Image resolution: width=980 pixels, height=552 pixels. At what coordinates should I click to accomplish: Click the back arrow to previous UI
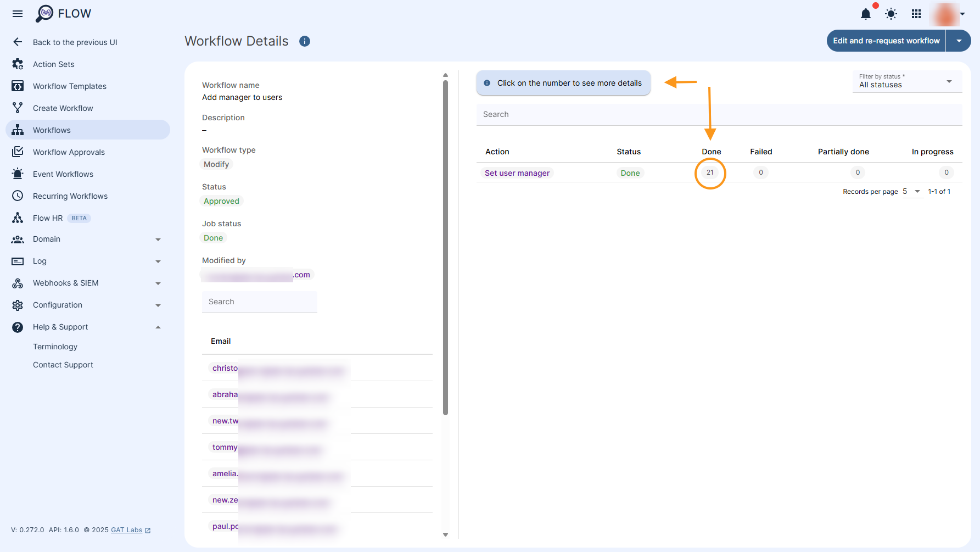click(17, 42)
